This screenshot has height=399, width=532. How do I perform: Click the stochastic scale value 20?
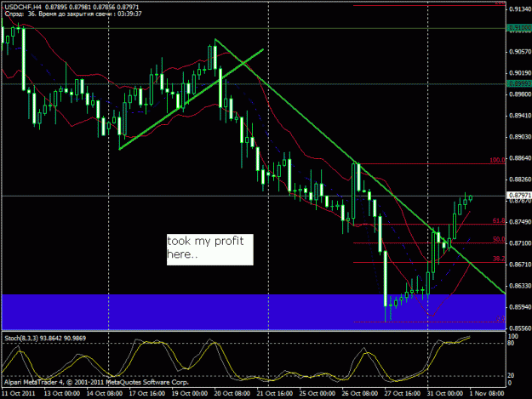tap(511, 376)
